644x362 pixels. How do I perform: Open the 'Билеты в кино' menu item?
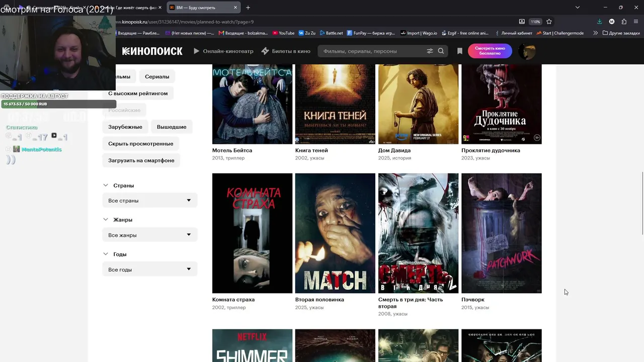tap(286, 51)
